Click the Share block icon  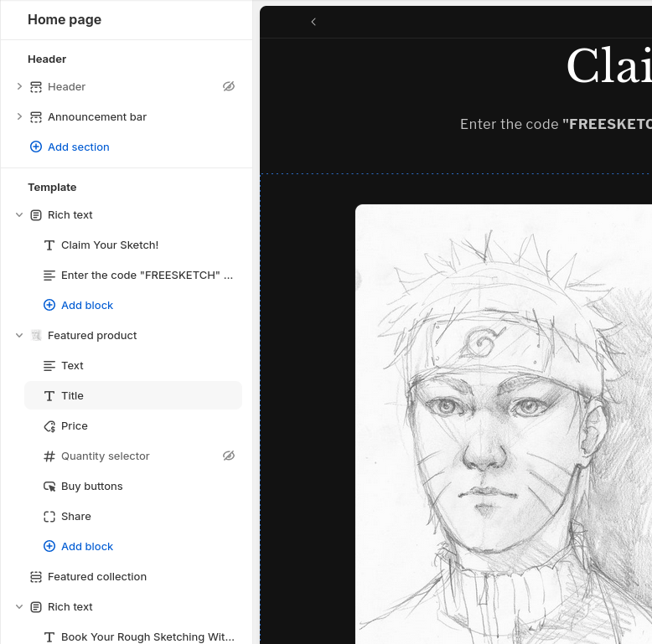click(x=49, y=517)
